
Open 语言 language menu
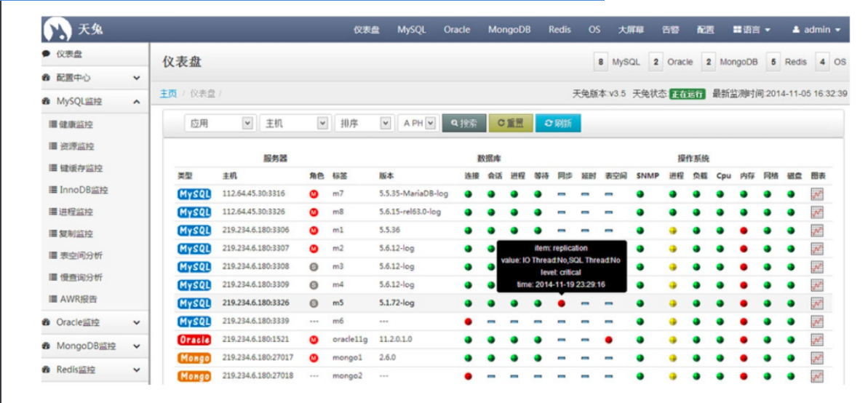tap(752, 30)
